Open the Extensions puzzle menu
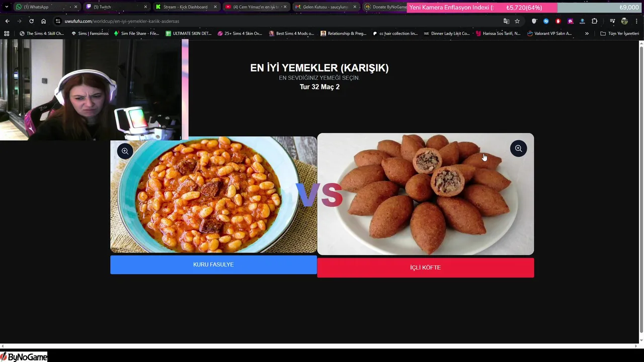Screen dimensions: 644x362 pyautogui.click(x=594, y=21)
